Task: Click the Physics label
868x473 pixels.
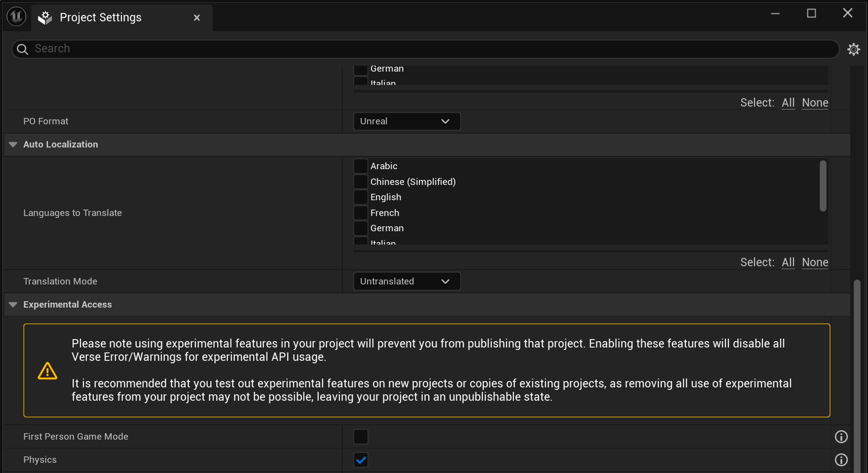Action: [x=40, y=460]
